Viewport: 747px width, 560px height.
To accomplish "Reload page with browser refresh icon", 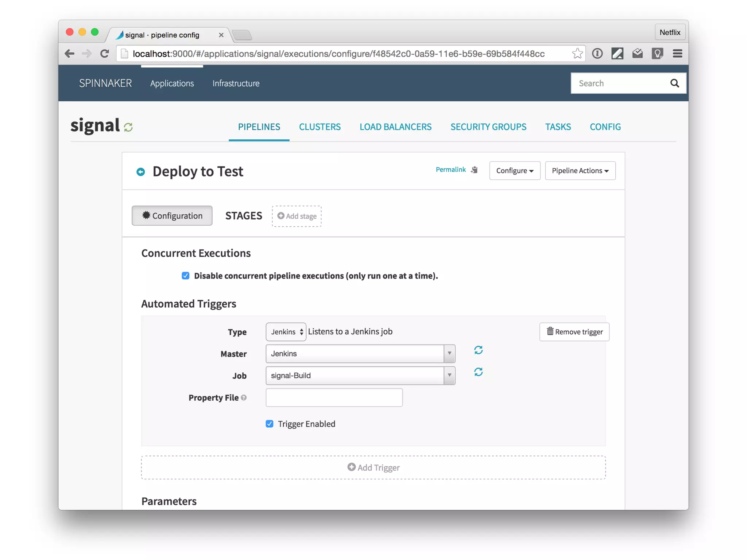I will click(x=105, y=54).
